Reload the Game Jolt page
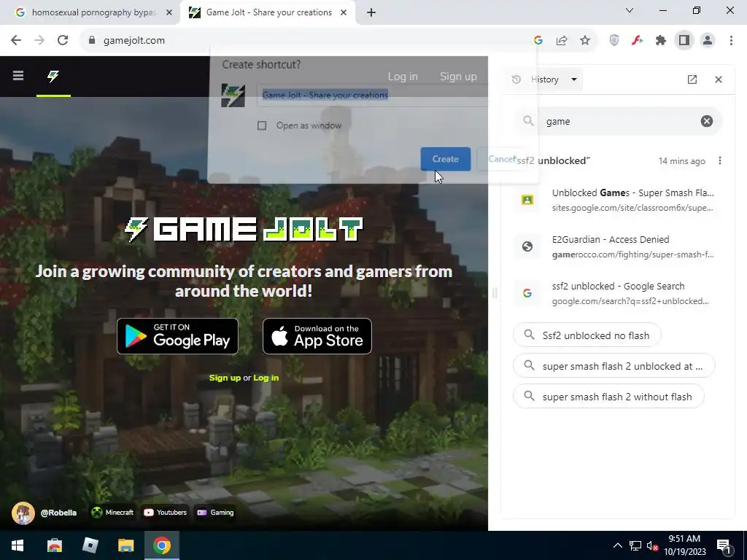The height and width of the screenshot is (560, 747). [63, 41]
